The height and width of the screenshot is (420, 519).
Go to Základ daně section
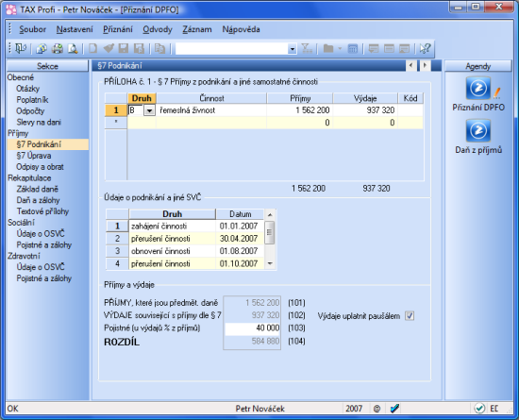[38, 189]
